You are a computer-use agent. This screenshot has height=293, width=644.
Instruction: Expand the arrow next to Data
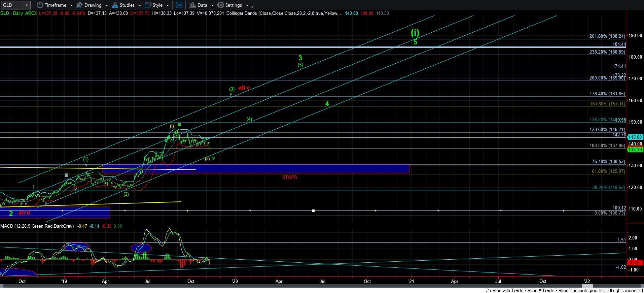[x=212, y=5]
